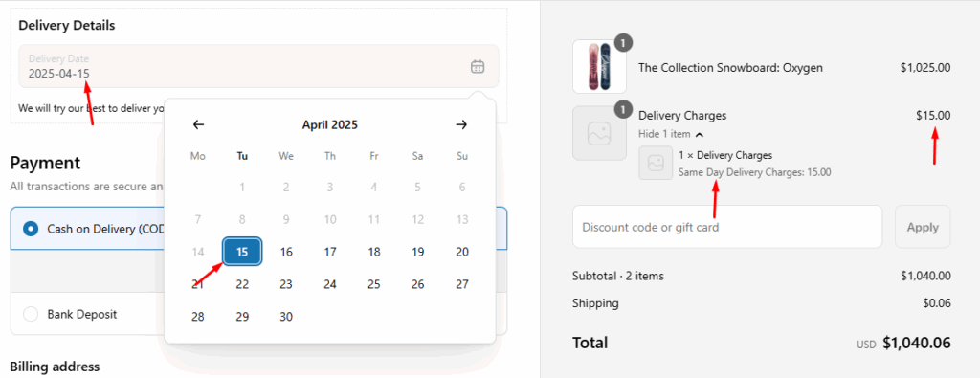This screenshot has height=378, width=980.
Task: Click the selected date 15 in calendar
Action: [x=242, y=252]
